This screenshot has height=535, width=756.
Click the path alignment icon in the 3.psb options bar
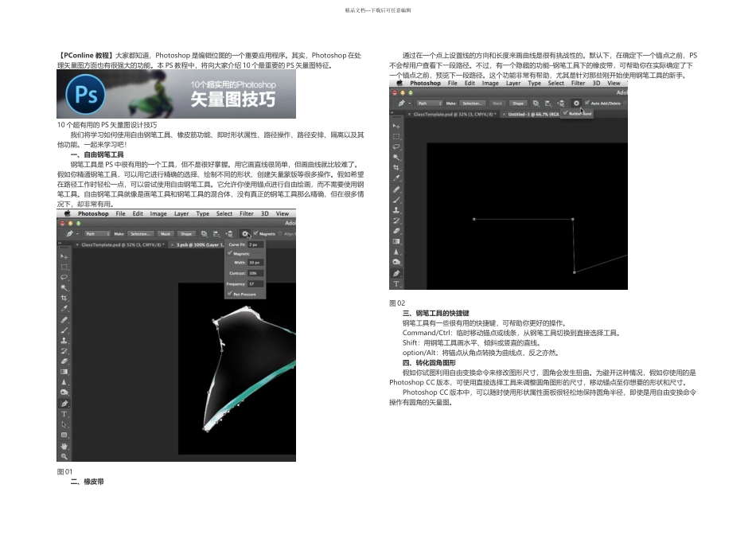216,234
